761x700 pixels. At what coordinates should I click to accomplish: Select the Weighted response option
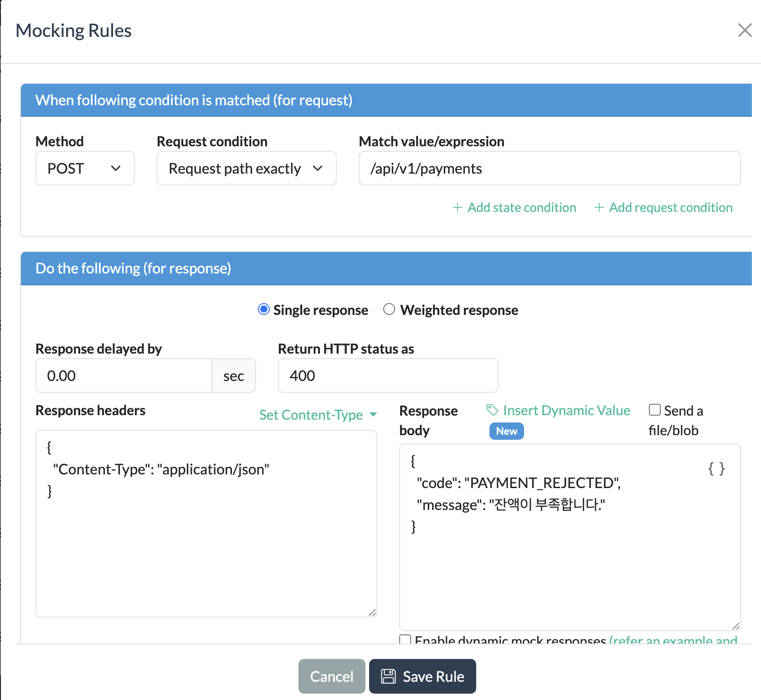[389, 309]
